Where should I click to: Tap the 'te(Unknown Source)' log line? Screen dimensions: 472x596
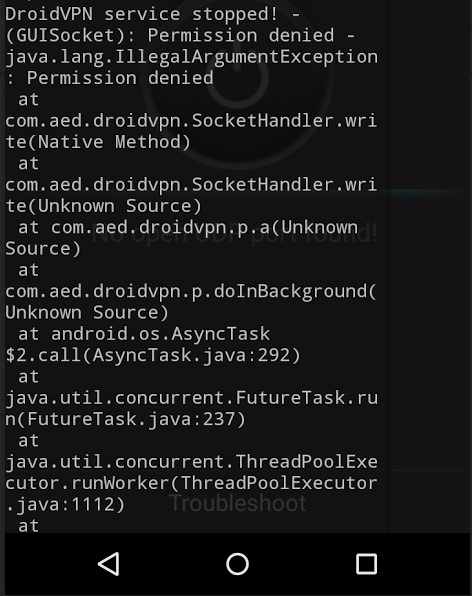coord(103,206)
